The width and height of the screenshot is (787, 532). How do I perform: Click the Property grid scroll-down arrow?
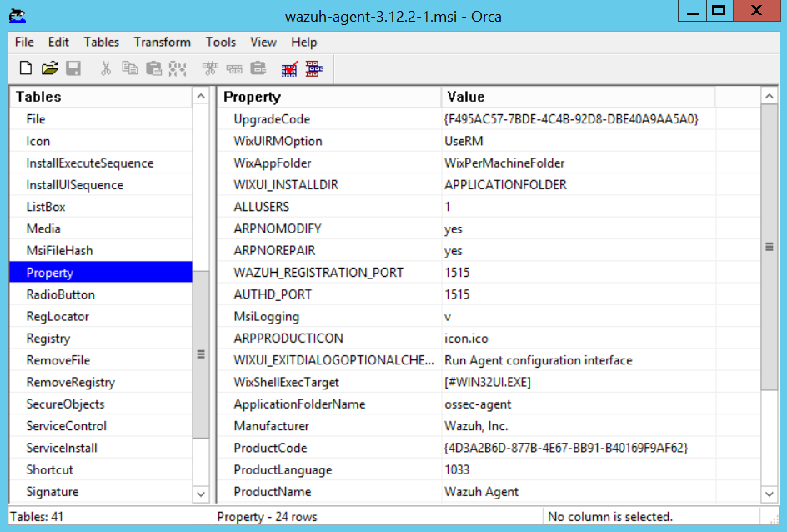(769, 494)
